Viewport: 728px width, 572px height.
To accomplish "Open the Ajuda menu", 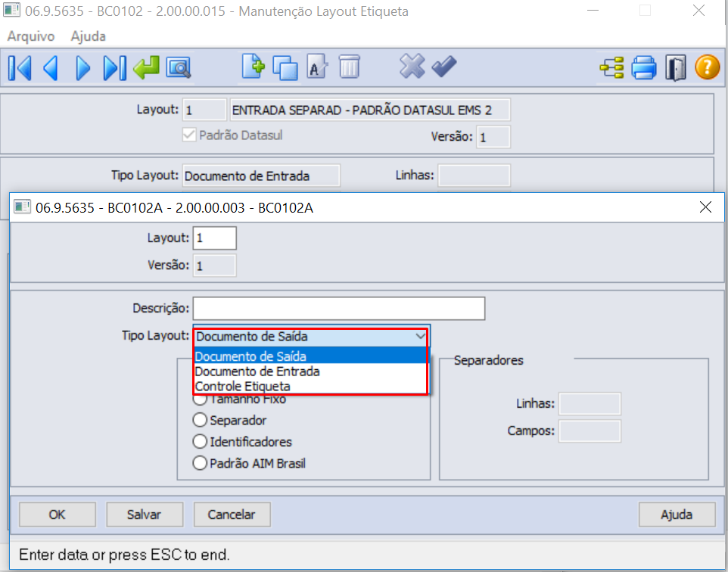I will [89, 36].
